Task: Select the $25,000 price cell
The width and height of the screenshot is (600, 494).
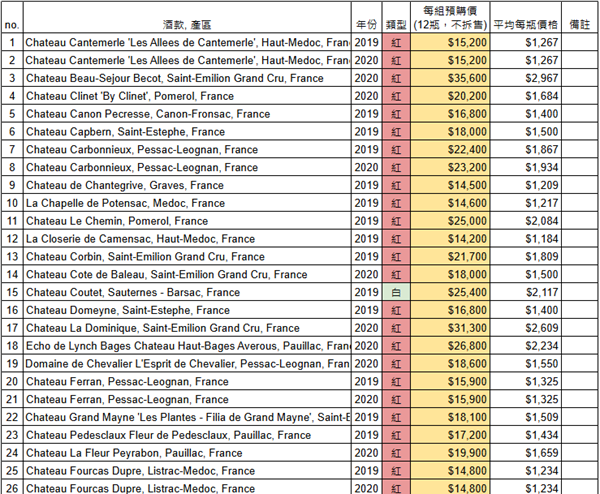Action: pos(450,221)
